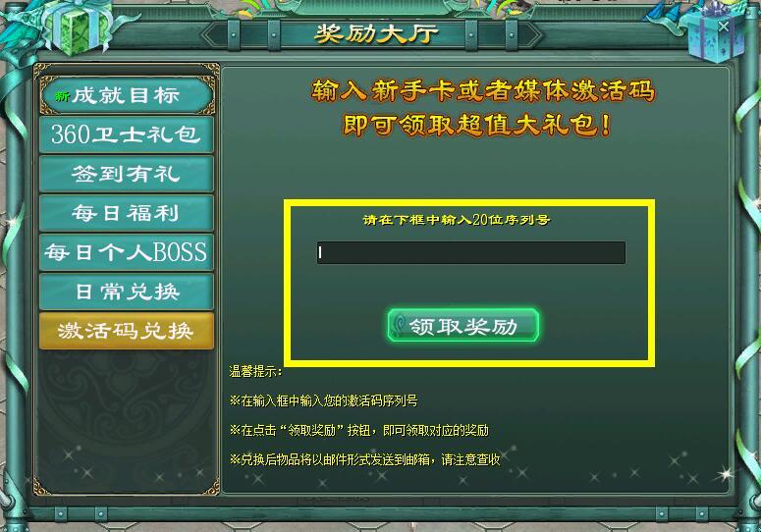The width and height of the screenshot is (761, 532).
Task: Select the 日常兑换 tab
Action: (x=127, y=292)
